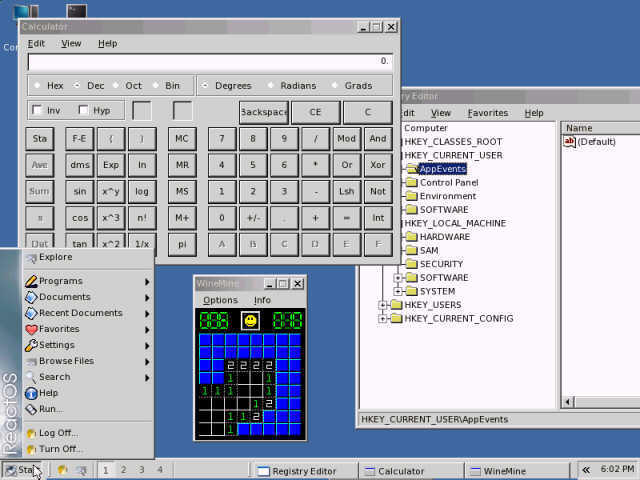This screenshot has height=480, width=640.
Task: Open the Favorites menu in Registry Editor
Action: (x=487, y=113)
